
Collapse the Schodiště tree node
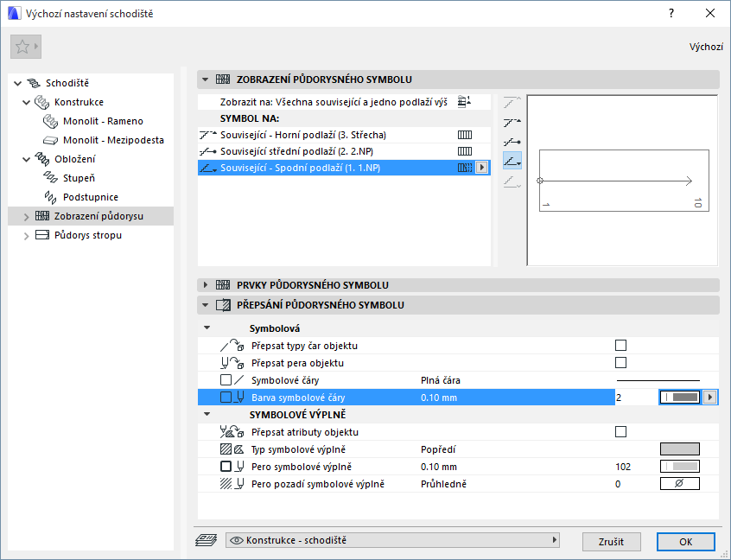tap(18, 84)
